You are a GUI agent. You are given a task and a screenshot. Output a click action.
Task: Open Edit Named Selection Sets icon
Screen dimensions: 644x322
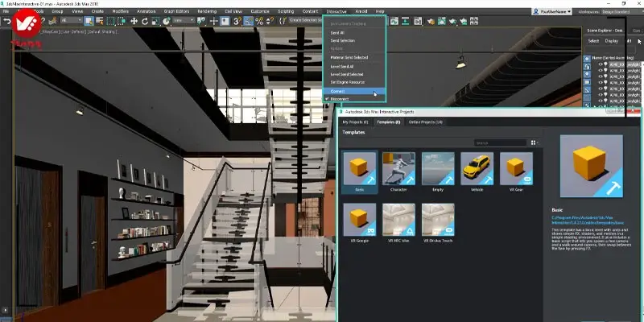coord(283,21)
